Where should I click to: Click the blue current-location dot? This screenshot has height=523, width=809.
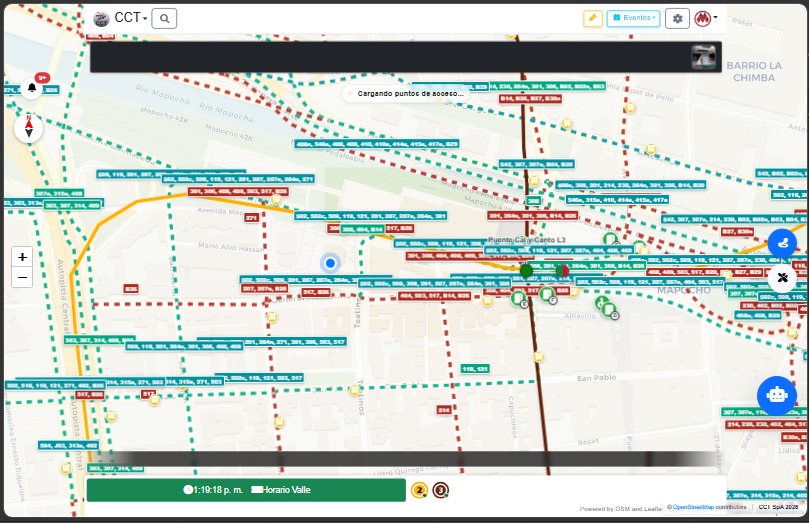tap(330, 264)
